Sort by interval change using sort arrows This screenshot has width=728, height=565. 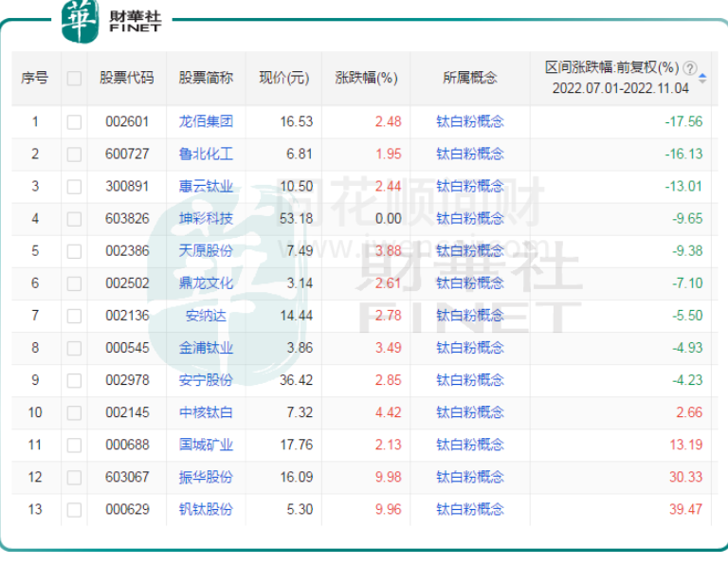click(702, 78)
